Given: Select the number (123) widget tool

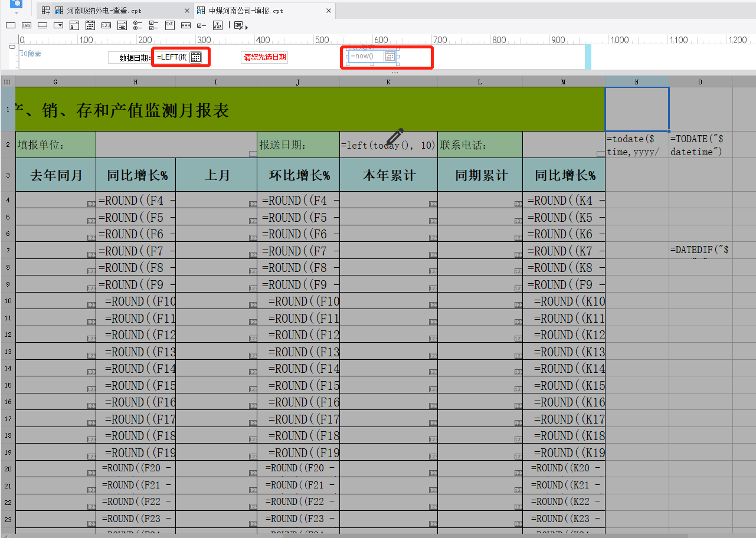Looking at the screenshot, I should pos(106,25).
